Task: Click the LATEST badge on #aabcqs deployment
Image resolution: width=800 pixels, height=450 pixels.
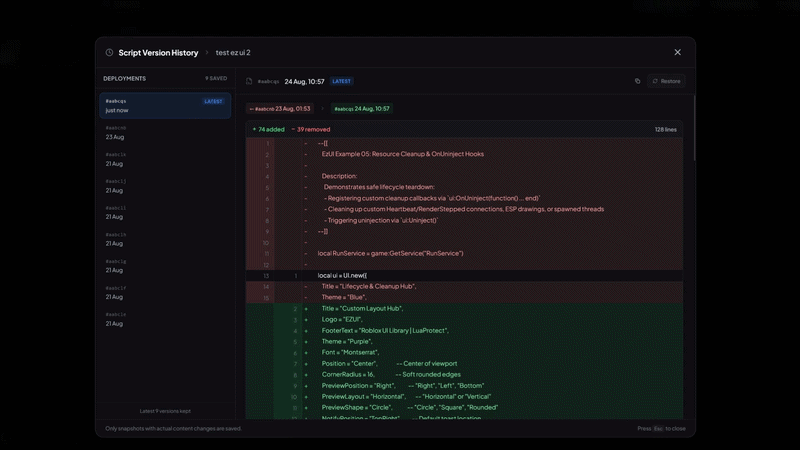Action: pos(213,102)
